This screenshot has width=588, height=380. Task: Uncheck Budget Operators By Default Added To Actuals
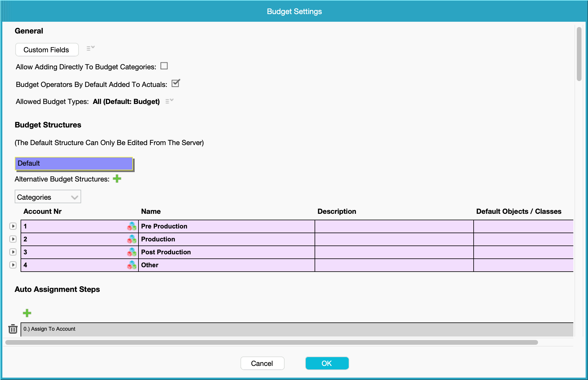(176, 84)
